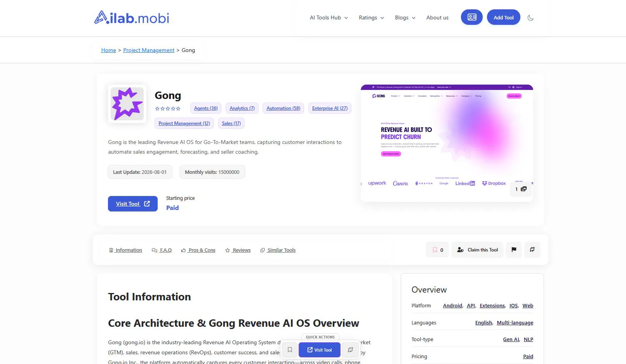Open the NLP tool-type link

529,340
